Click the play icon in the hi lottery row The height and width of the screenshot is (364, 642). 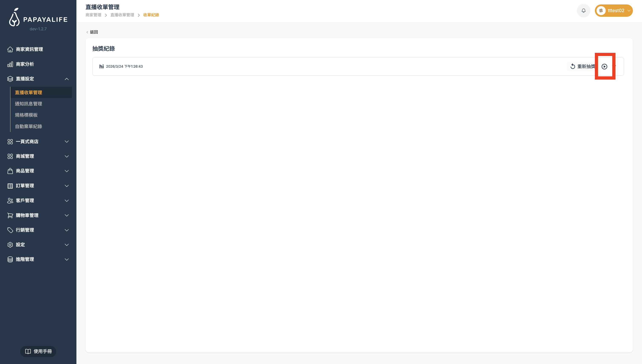604,67
